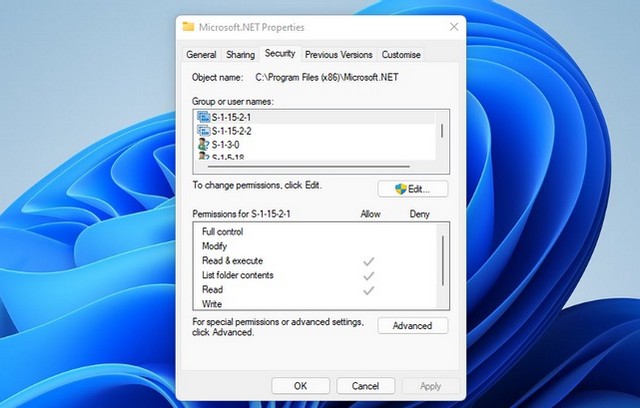This screenshot has width=640, height=408.
Task: Select the S-1-15-2-1 group icon
Action: (203, 118)
